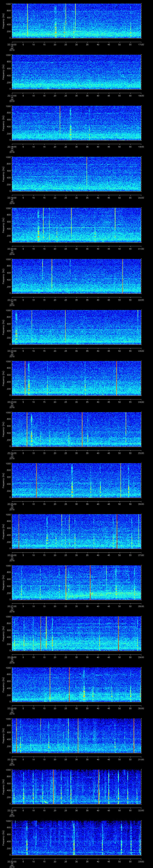Select the 28:00 end time label
The height and width of the screenshot is (868, 153).
click(141, 606)
